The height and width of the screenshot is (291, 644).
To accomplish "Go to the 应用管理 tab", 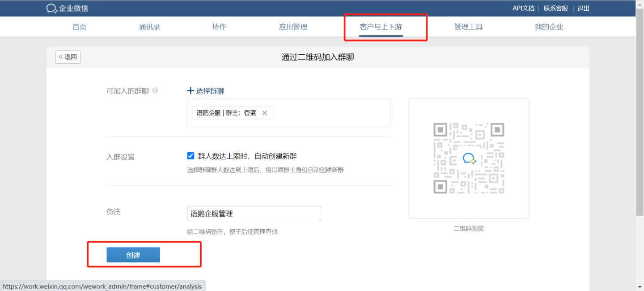I will (x=293, y=27).
